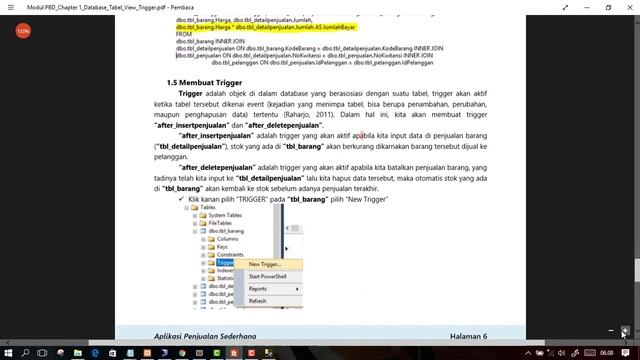Open the network tray icon

pos(551,353)
